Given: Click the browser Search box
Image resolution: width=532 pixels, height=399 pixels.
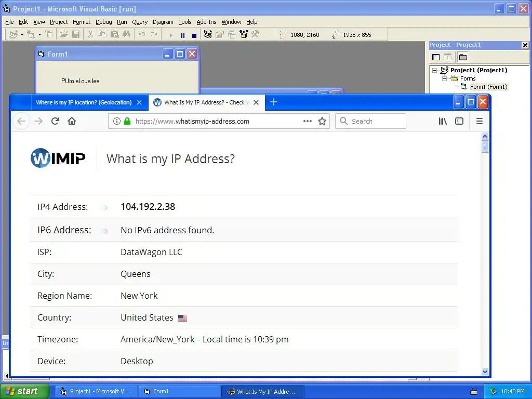Looking at the screenshot, I should coord(370,121).
